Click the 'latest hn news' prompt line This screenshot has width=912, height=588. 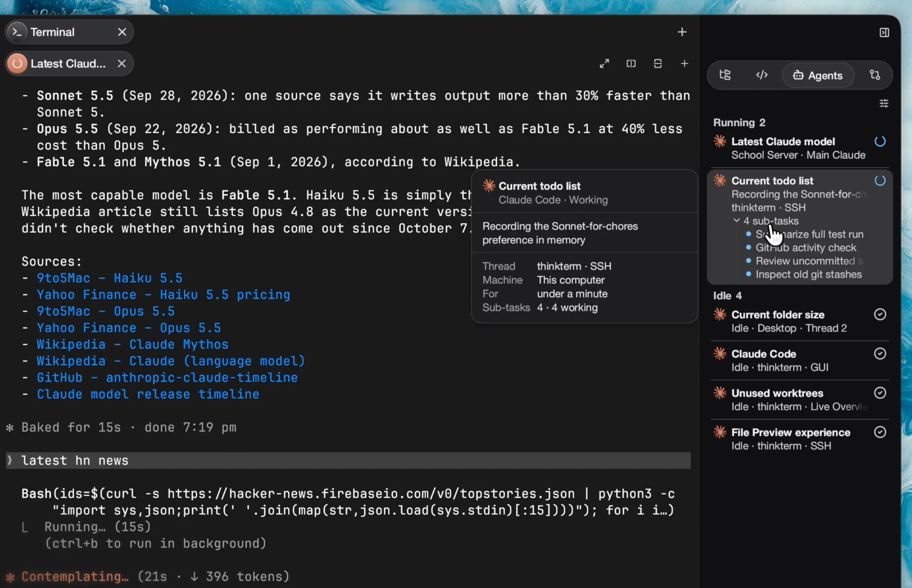348,460
